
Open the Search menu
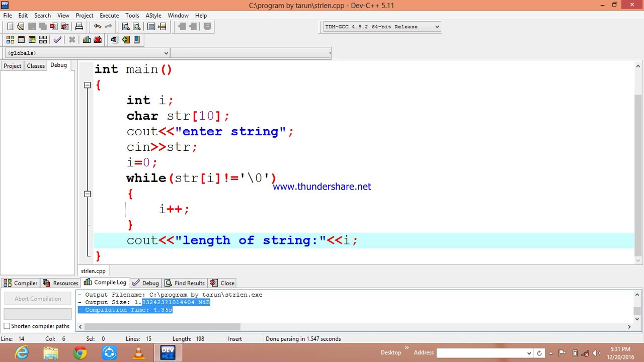pyautogui.click(x=42, y=16)
